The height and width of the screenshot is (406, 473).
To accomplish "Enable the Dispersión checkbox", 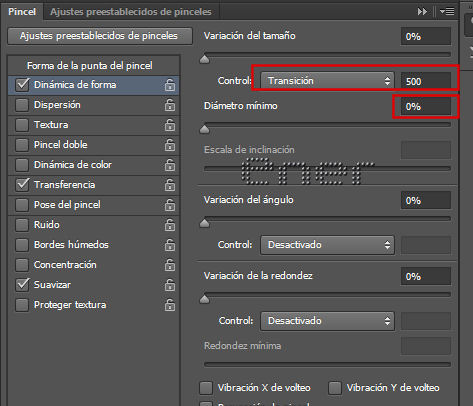I will click(22, 105).
